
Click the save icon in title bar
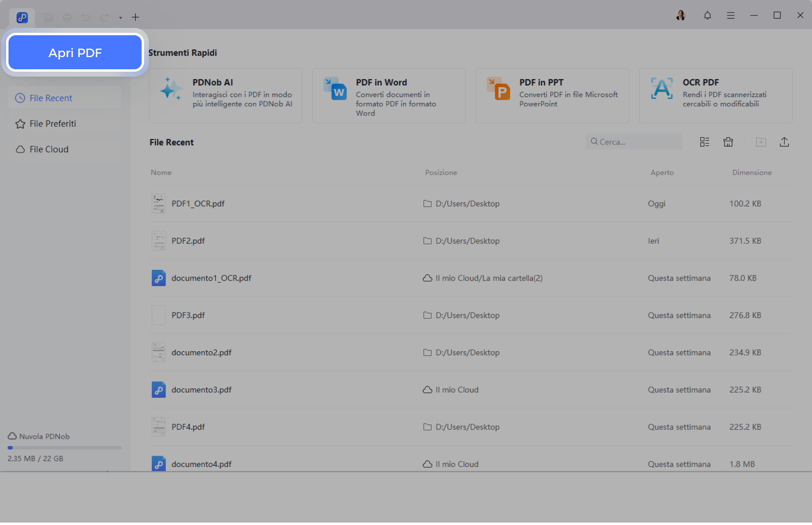point(49,17)
